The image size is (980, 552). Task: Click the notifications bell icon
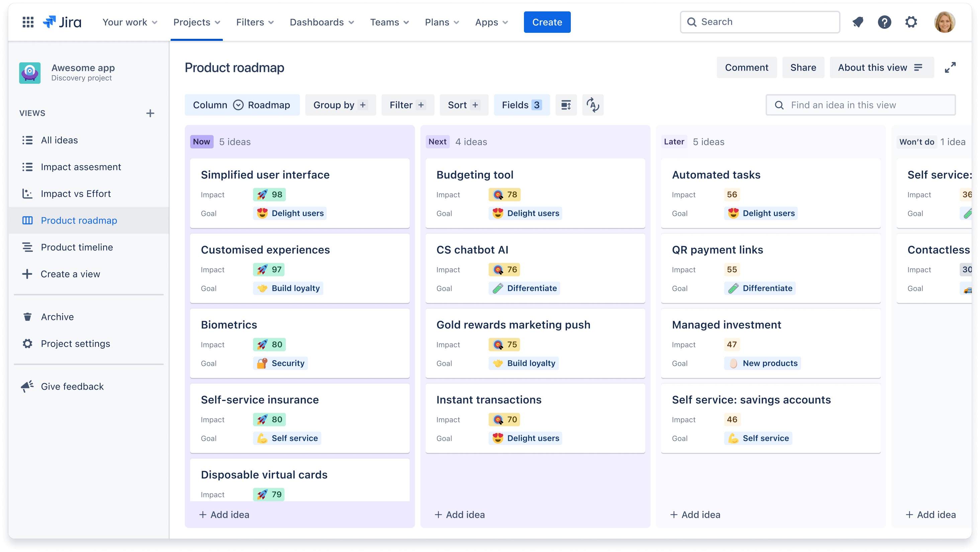click(x=858, y=21)
